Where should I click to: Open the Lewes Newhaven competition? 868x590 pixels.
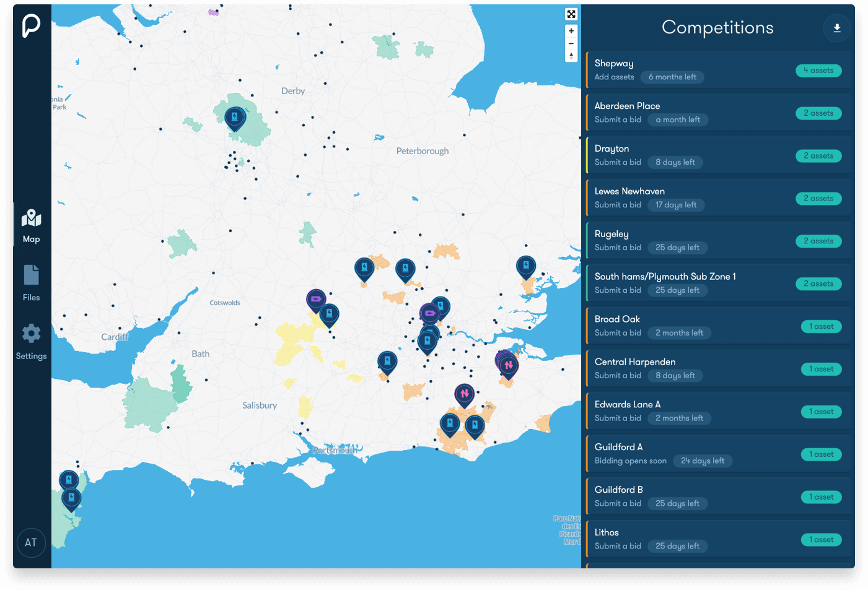click(718, 197)
